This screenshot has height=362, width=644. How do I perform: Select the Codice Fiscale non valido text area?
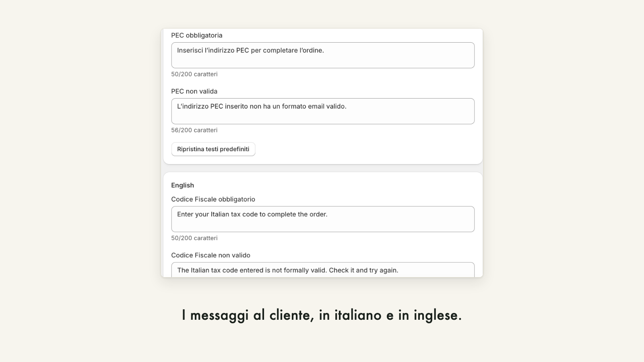[323, 270]
